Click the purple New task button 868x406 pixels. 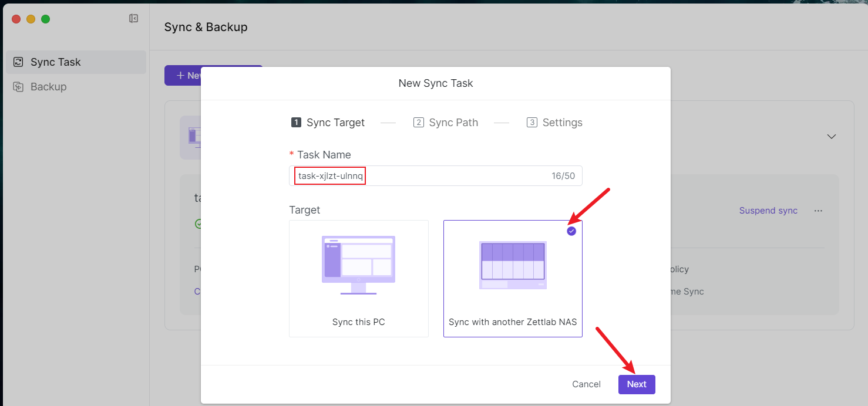182,76
